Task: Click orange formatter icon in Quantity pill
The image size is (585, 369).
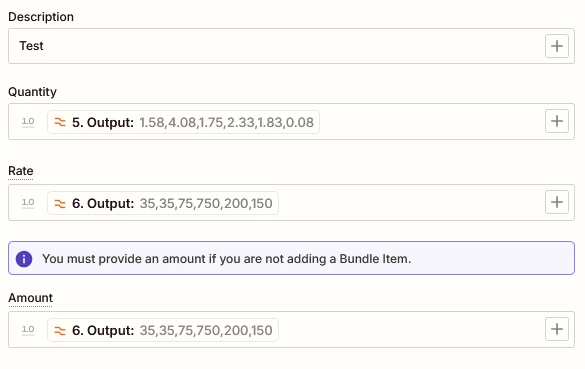Action: coord(60,122)
